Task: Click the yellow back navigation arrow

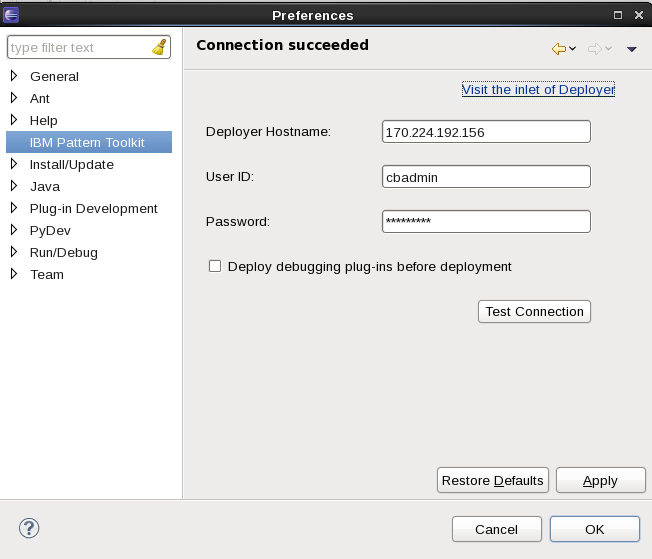Action: pos(559,49)
